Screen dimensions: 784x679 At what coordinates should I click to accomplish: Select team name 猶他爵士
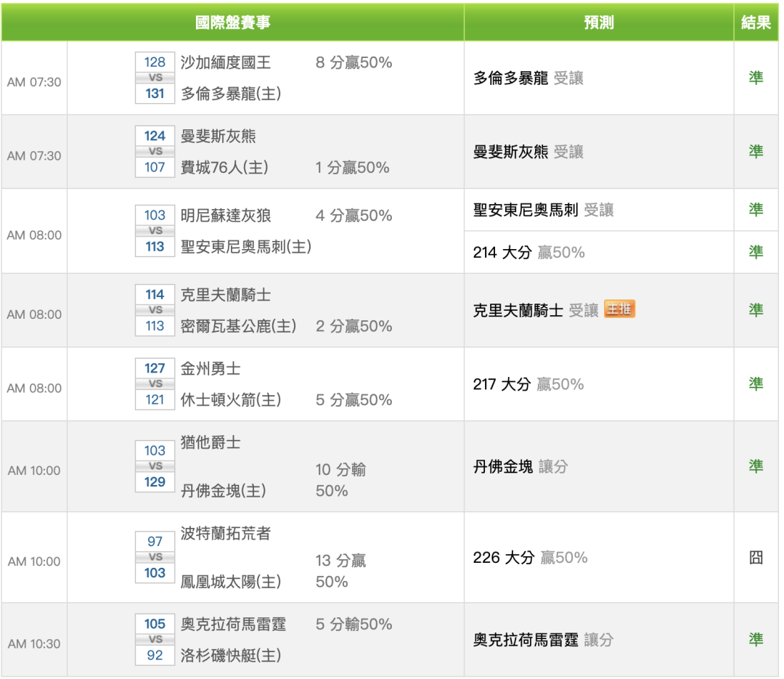click(x=211, y=442)
